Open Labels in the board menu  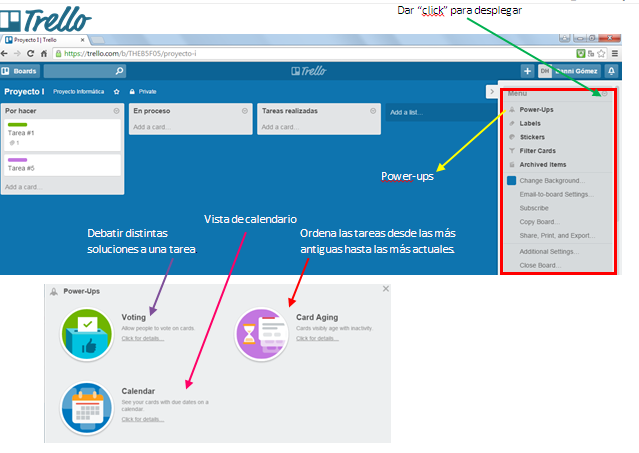[x=530, y=123]
